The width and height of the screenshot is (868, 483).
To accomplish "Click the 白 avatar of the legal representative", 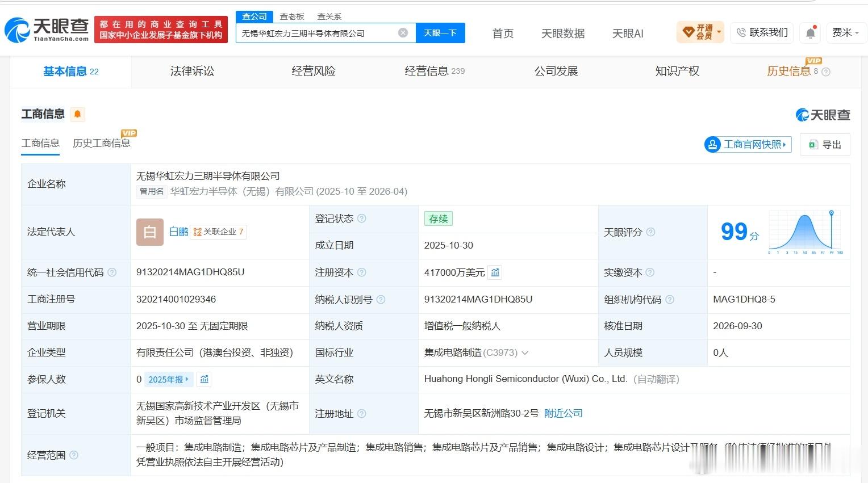I will coord(150,232).
